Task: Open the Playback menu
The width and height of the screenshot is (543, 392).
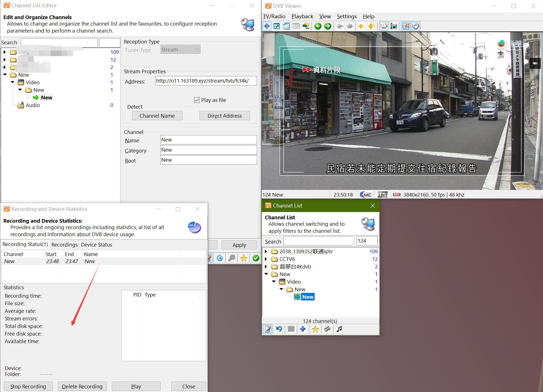Action: coord(302,16)
